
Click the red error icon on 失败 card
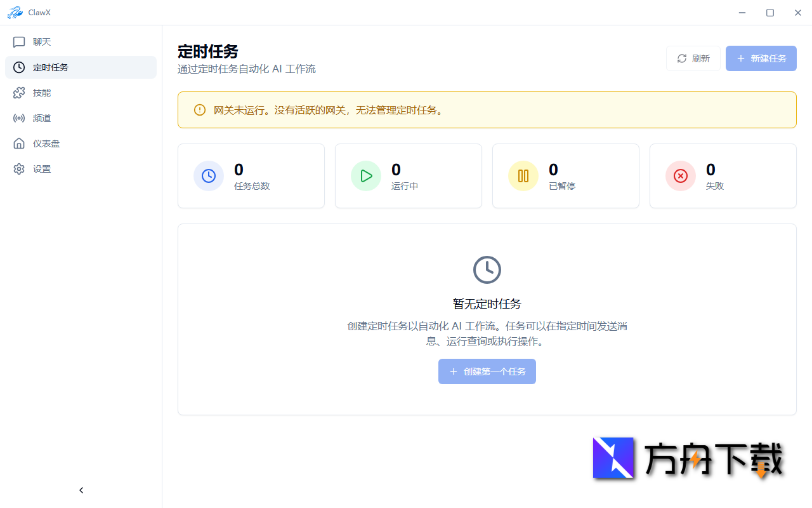[x=681, y=176]
